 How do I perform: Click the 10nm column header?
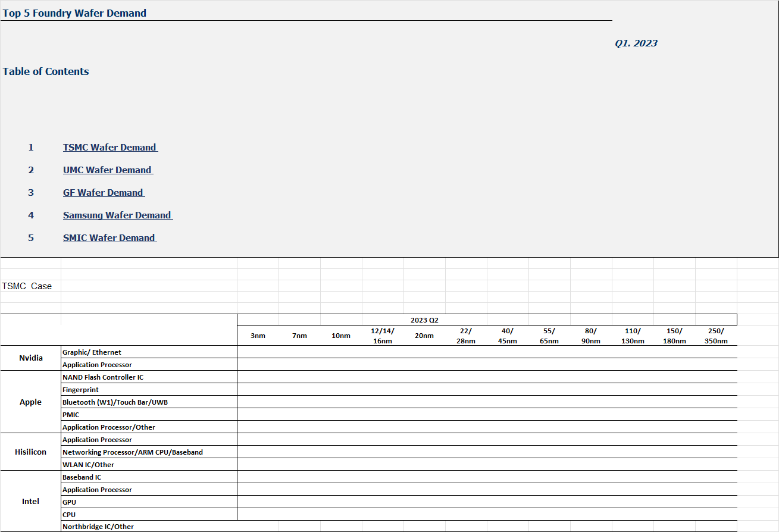341,336
